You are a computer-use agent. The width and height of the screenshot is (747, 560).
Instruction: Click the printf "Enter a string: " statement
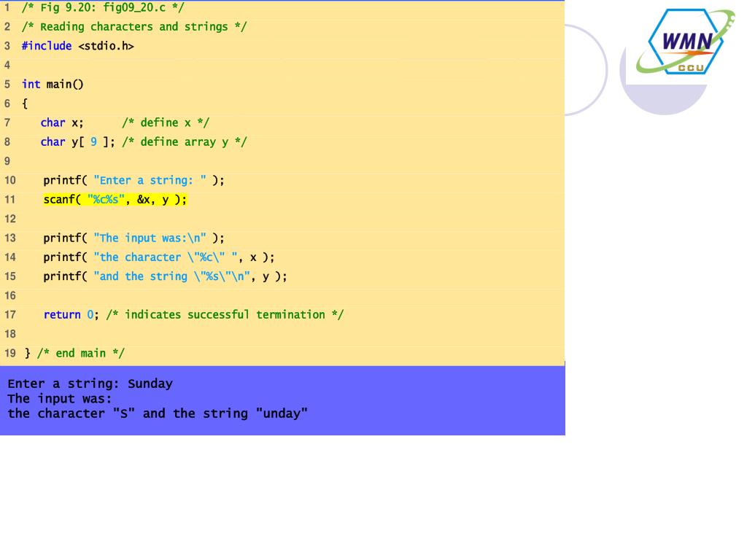pos(133,180)
